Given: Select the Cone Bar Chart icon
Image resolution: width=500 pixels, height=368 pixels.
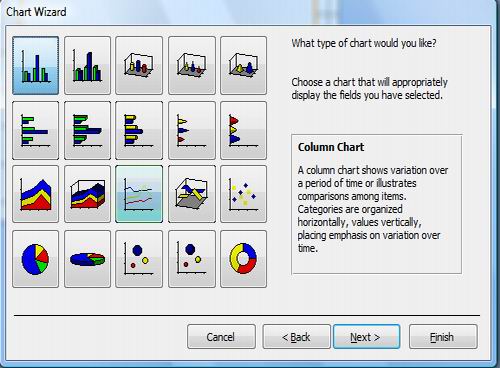Looking at the screenshot, I should 192,130.
